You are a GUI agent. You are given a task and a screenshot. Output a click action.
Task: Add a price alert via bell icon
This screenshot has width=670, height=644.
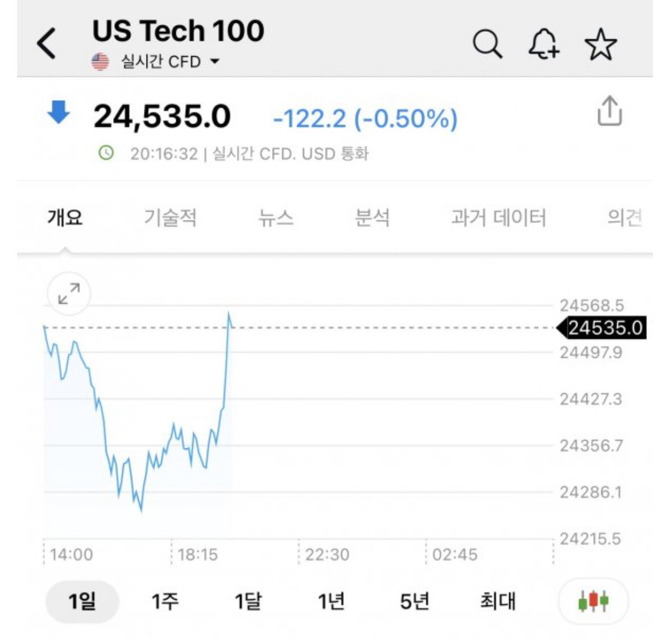point(543,44)
